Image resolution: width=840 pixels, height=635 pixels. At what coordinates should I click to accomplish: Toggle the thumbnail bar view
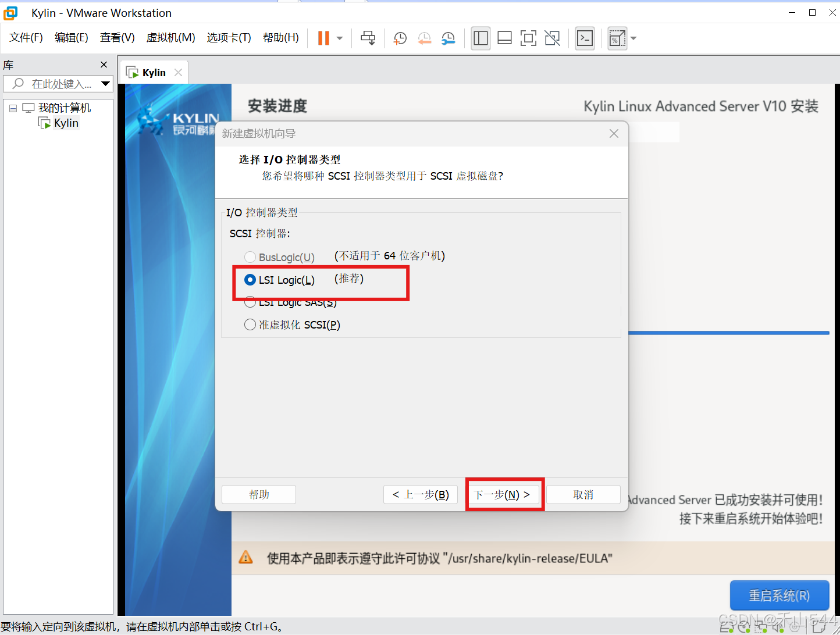tap(505, 38)
